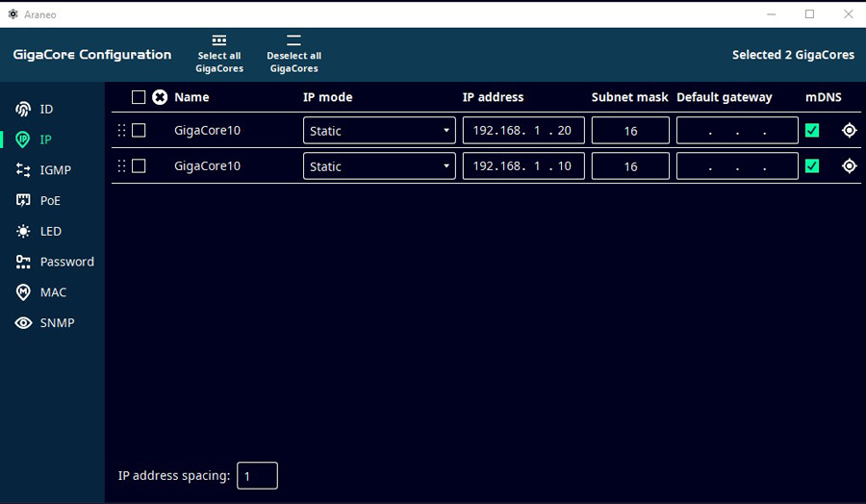
Task: Edit subnet mask of the 192.168.1.10 row
Action: pyautogui.click(x=630, y=165)
